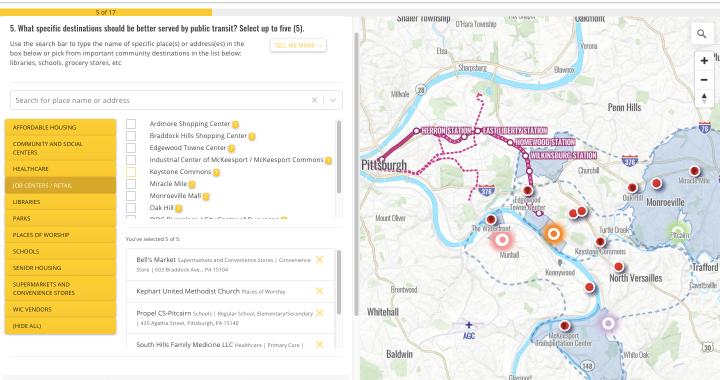Open the Schools category
Screen dimensions: 720x380
pos(60,251)
